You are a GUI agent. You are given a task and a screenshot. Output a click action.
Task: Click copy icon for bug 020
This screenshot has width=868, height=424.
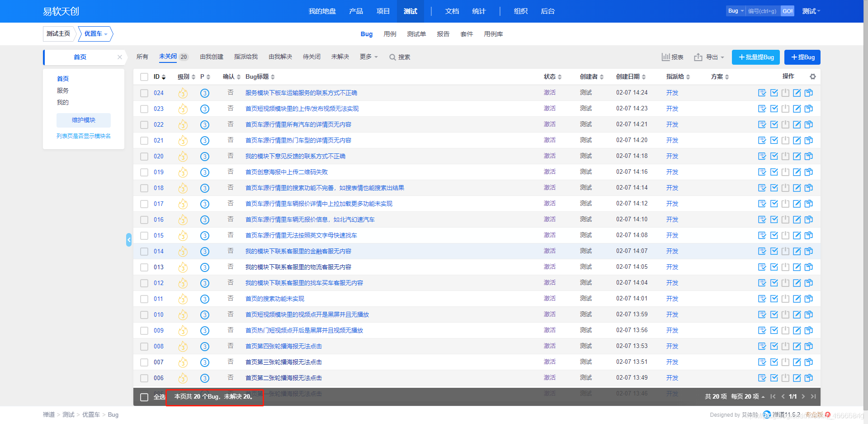click(x=809, y=156)
